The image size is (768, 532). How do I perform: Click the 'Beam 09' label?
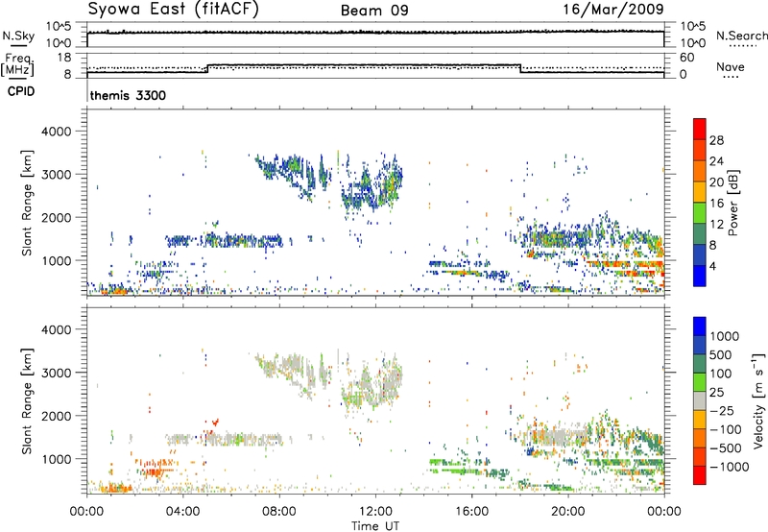tap(374, 11)
